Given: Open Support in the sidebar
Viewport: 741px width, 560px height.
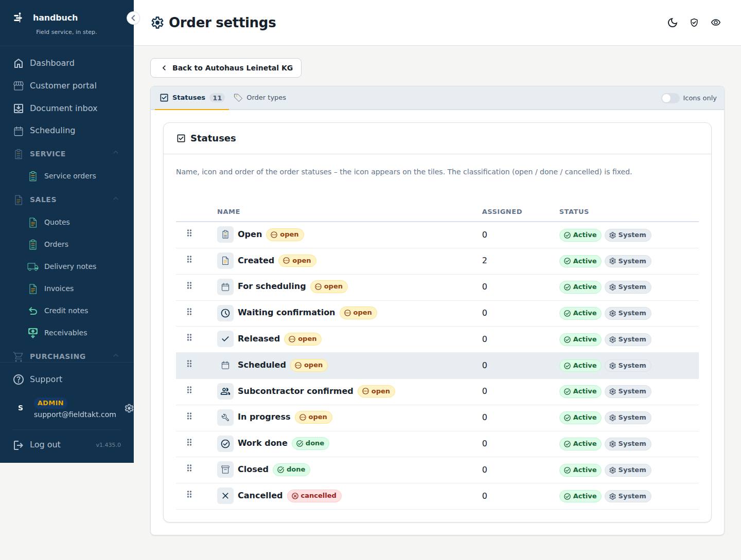Looking at the screenshot, I should click(67, 380).
